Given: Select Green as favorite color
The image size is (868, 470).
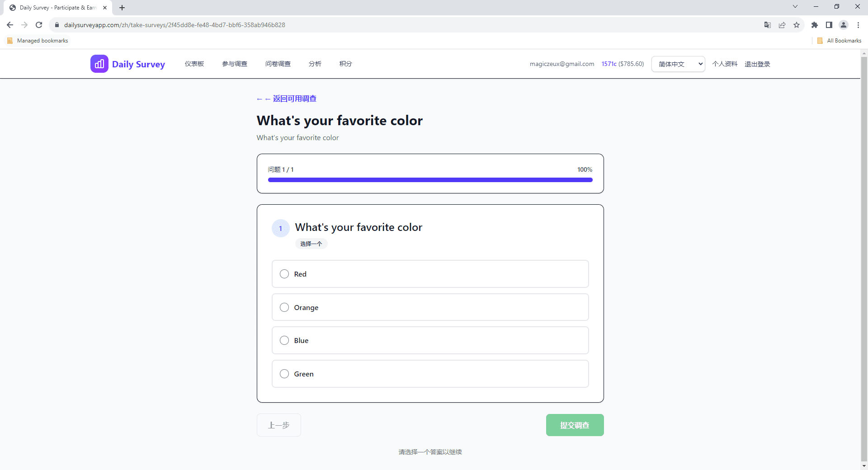Looking at the screenshot, I should coord(284,374).
